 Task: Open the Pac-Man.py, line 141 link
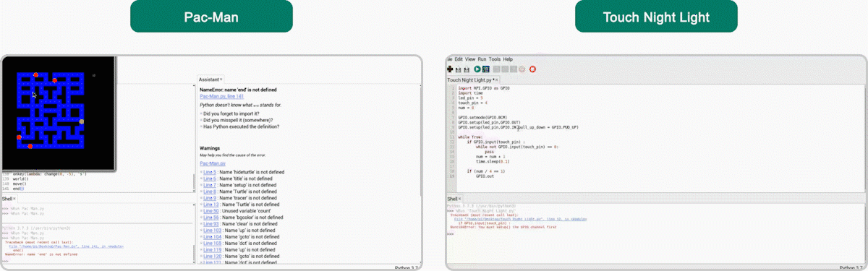pos(221,96)
